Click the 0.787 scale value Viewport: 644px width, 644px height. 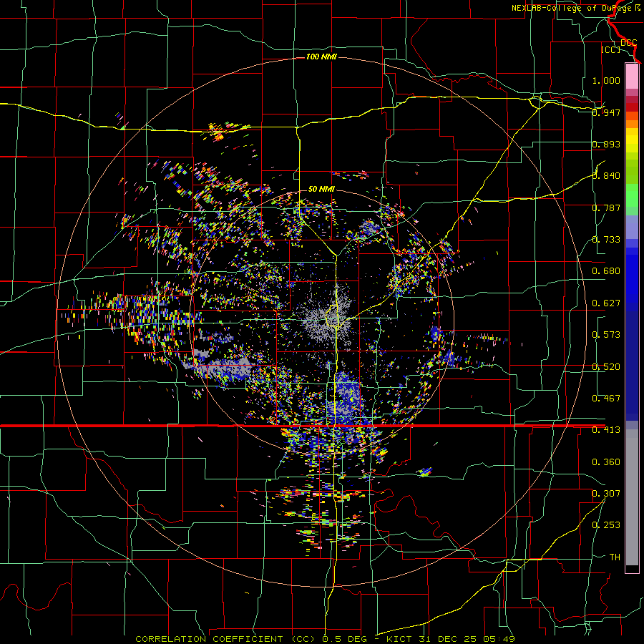pos(606,208)
